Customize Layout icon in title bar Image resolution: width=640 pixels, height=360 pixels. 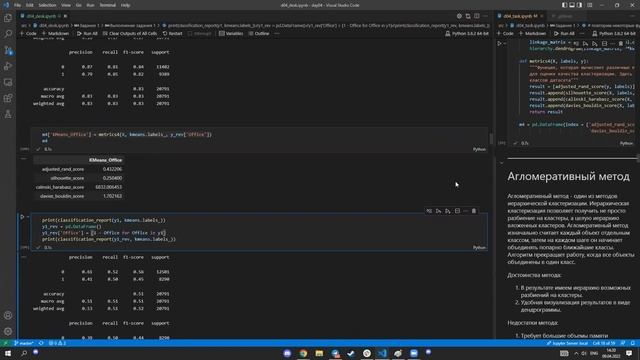[x=589, y=5]
